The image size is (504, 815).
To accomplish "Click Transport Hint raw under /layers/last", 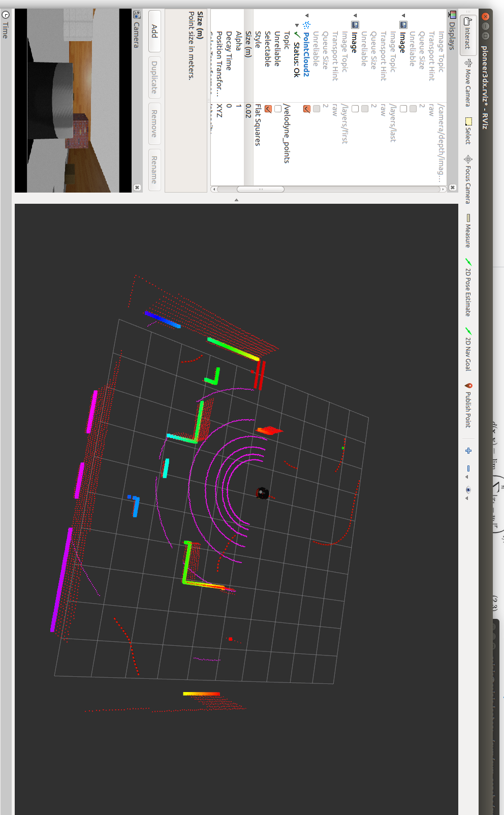I will tap(384, 145).
